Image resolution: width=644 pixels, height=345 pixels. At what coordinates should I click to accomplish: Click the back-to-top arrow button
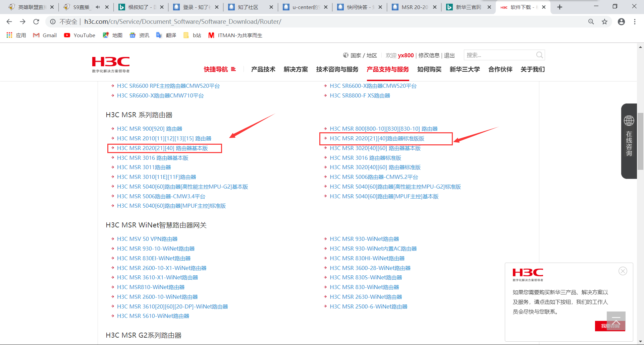tap(616, 321)
